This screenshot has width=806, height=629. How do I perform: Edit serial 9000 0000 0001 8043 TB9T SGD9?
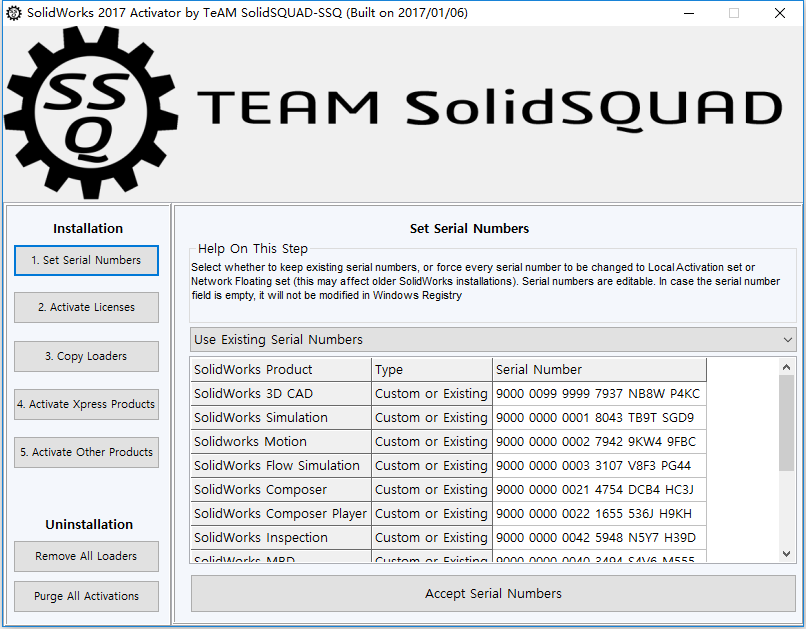599,418
